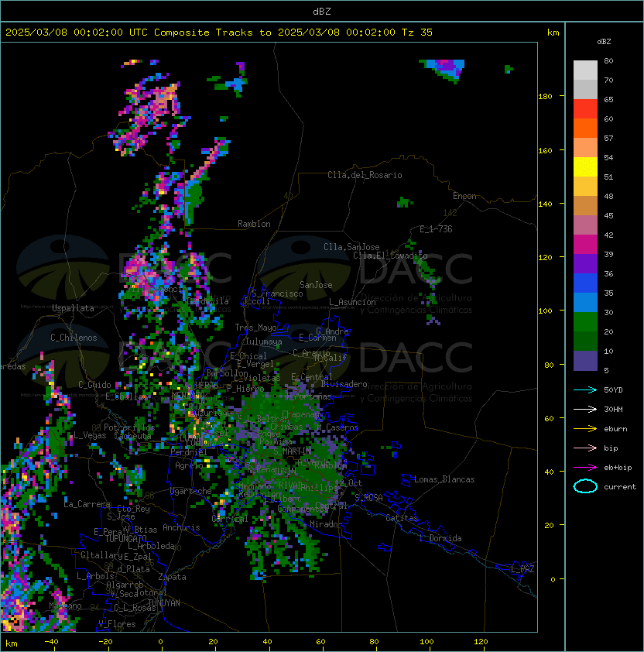The width and height of the screenshot is (644, 652).
Task: Click the 'V_Flores' place label
Action: pyautogui.click(x=117, y=624)
